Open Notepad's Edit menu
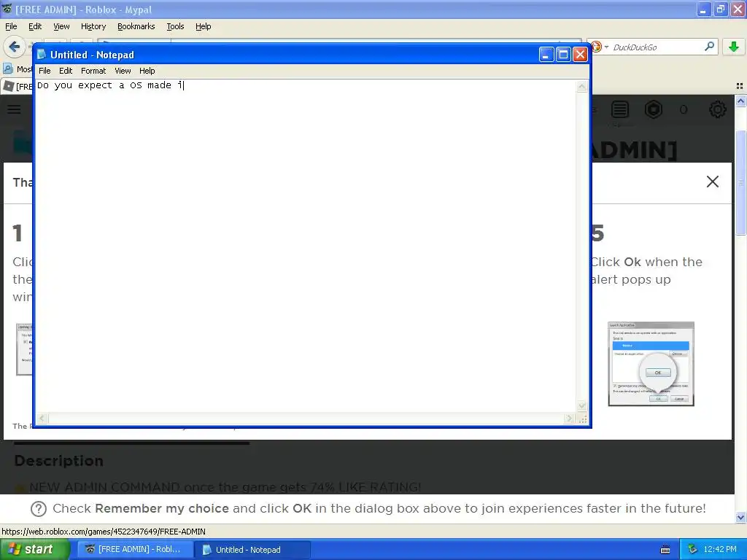Viewport: 747px width, 560px height. pyautogui.click(x=66, y=71)
